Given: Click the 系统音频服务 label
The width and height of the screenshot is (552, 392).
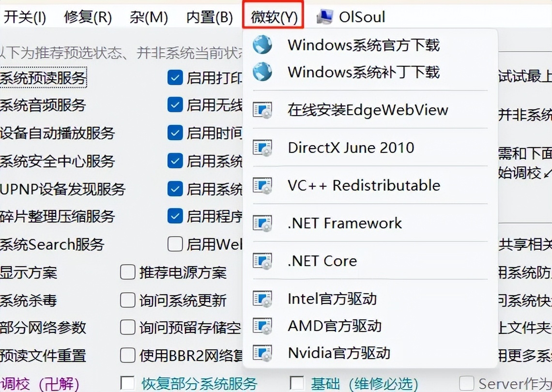Looking at the screenshot, I should (x=43, y=105).
